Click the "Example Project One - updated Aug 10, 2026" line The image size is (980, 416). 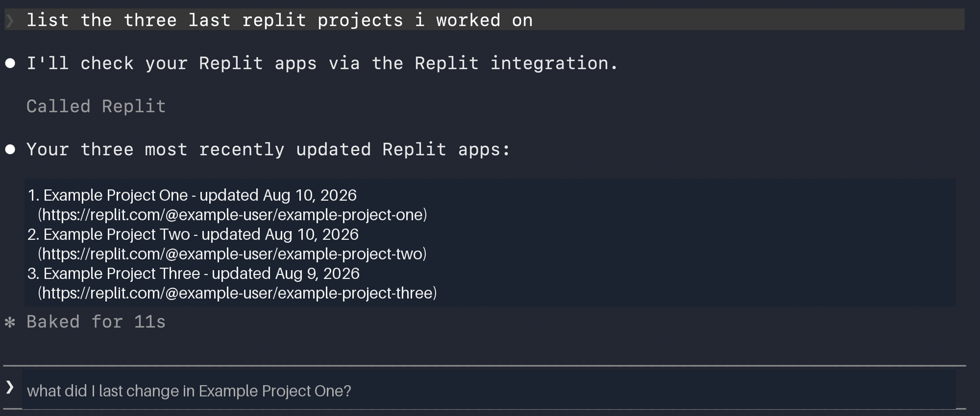click(x=192, y=195)
